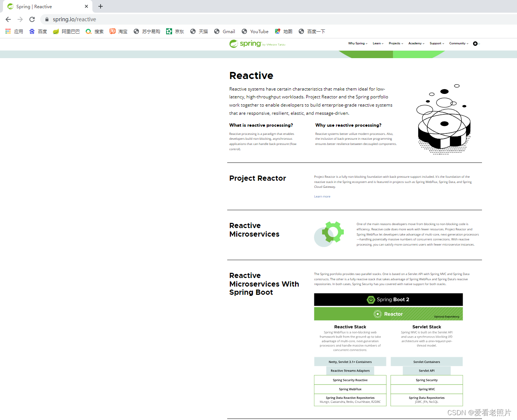Screen dimensions: 517x420
Task: Open the 百度一下 bookmark
Action: [312, 32]
